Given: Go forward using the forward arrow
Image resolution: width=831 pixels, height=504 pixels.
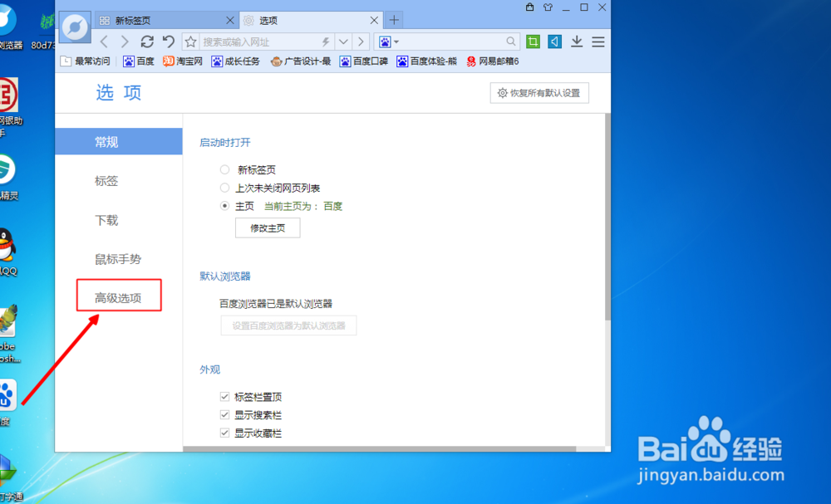Looking at the screenshot, I should [125, 42].
